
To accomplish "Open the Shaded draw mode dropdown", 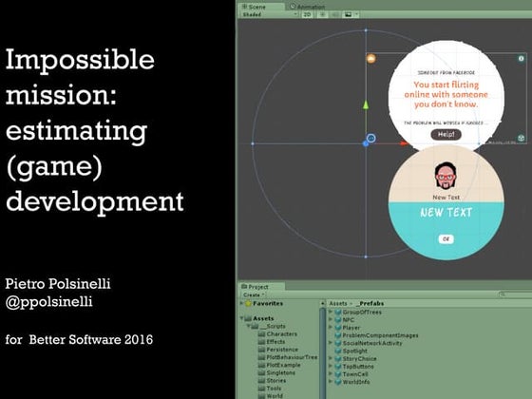I will pos(270,14).
